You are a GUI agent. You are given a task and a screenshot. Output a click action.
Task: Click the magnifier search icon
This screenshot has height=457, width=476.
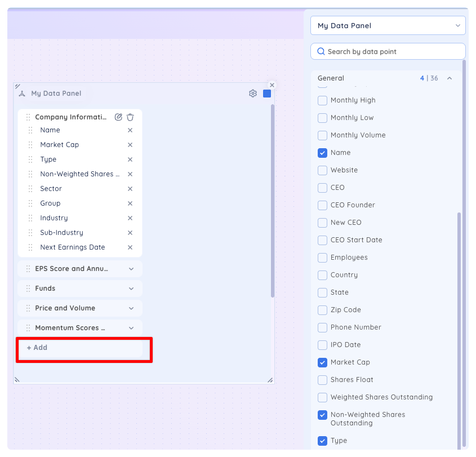321,51
